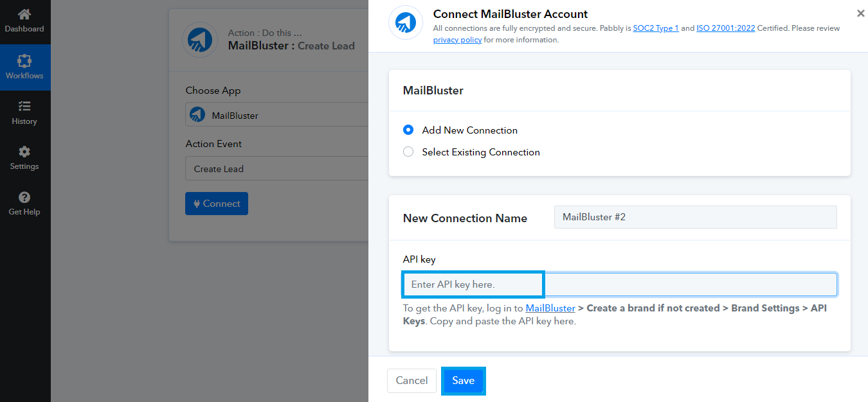Open the Dashboard home icon
Viewport: 868px width, 402px height.
coord(24,14)
